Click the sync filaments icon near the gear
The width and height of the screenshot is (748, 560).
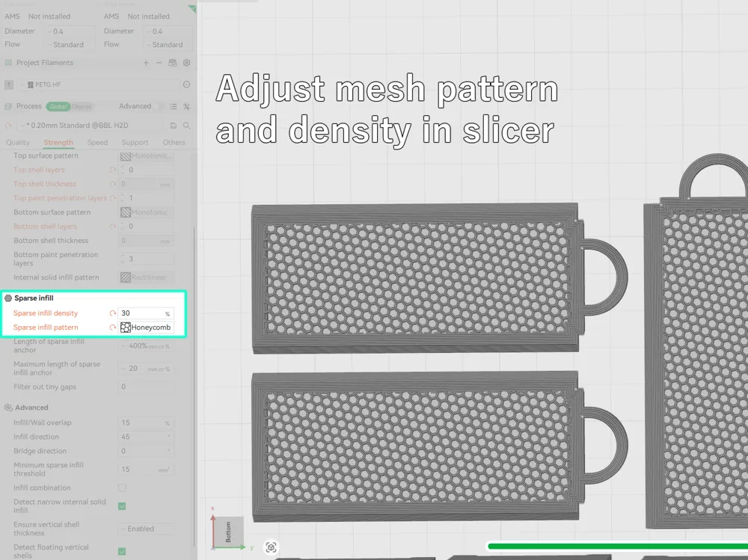(174, 64)
